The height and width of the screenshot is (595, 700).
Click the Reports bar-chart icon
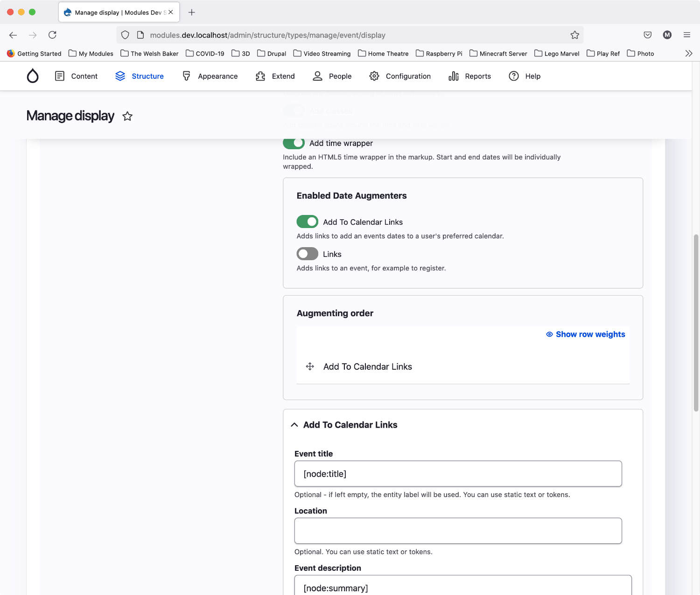tap(453, 76)
